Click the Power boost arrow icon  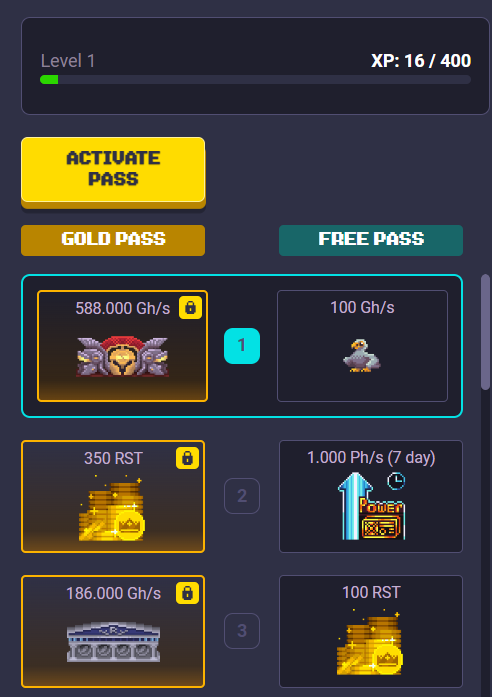pos(372,507)
